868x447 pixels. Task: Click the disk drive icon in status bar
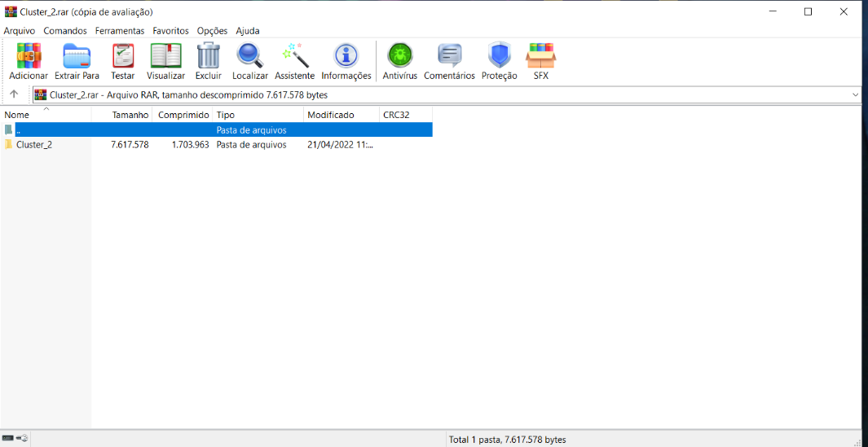pos(8,438)
